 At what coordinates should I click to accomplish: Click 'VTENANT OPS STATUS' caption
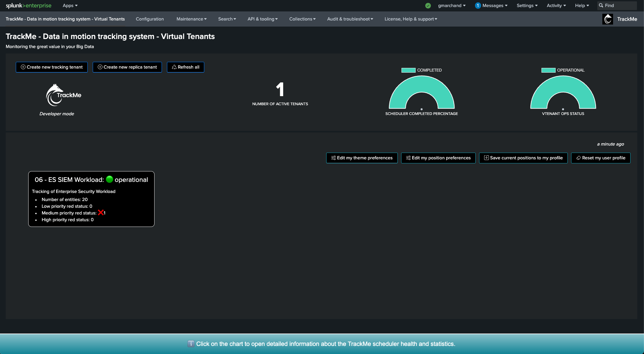[563, 114]
